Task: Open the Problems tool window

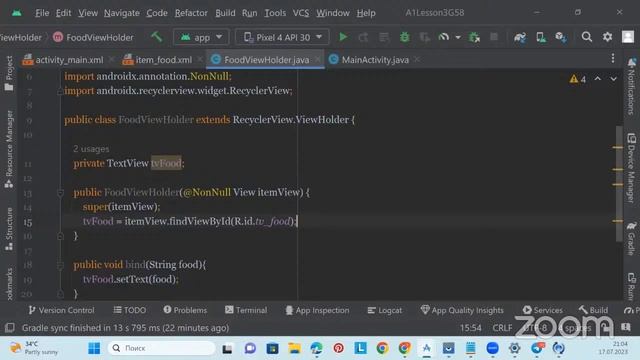Action: click(185, 310)
